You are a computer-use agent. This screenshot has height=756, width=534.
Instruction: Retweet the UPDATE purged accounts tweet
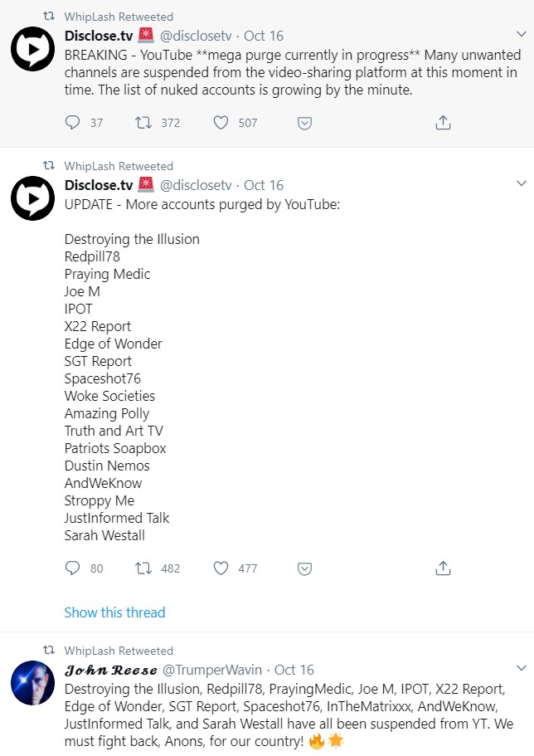point(143,568)
